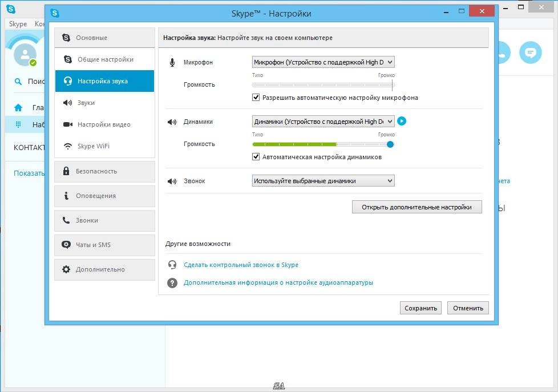This screenshot has height=392, width=558.
Task: Expand the Динамики device dropdown
Action: [x=323, y=122]
